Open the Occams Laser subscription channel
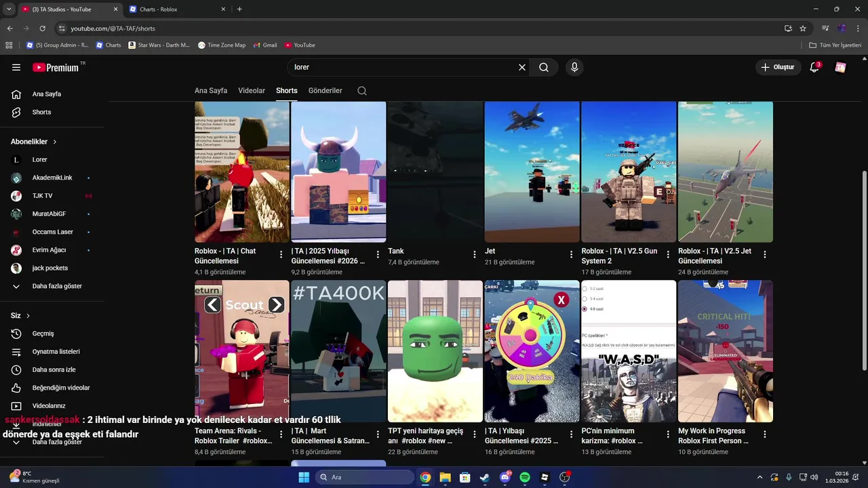This screenshot has width=868, height=488. 52,232
